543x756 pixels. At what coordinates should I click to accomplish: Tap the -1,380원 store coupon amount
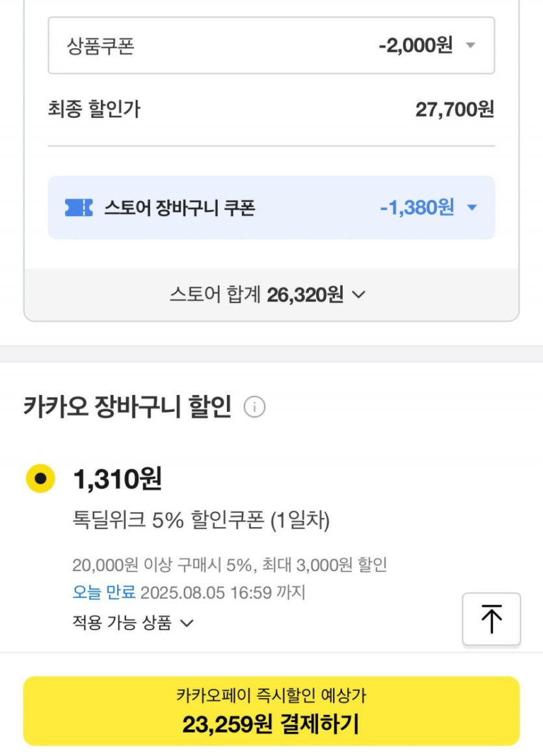point(417,208)
